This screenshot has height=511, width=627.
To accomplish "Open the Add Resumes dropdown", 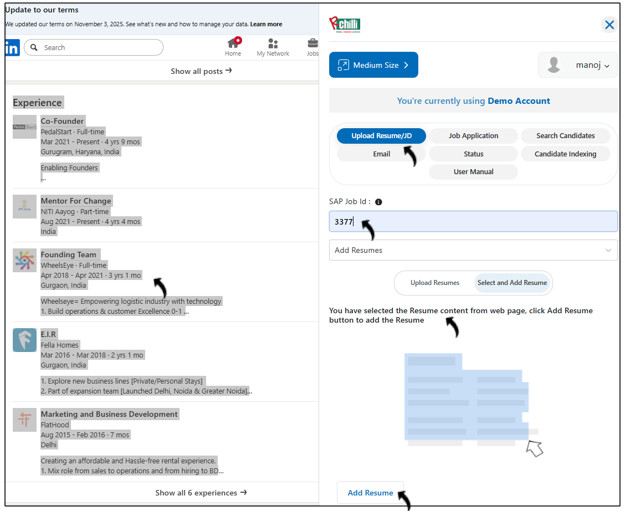I will pos(473,250).
